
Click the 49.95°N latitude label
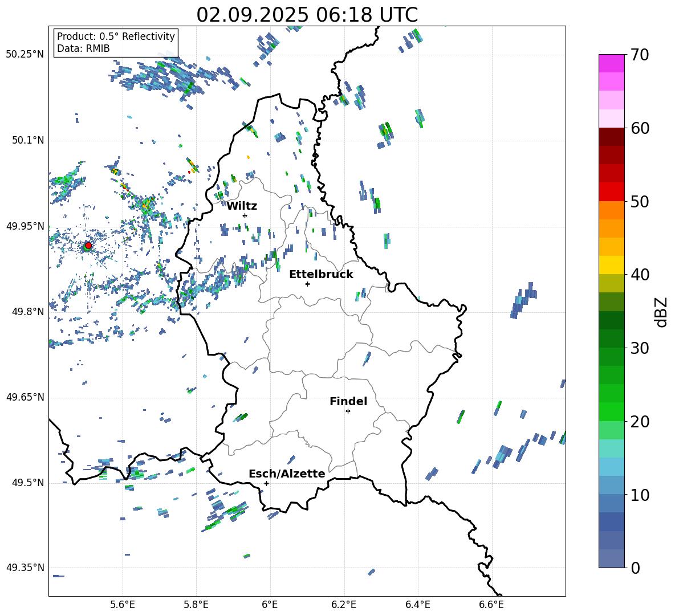click(25, 226)
